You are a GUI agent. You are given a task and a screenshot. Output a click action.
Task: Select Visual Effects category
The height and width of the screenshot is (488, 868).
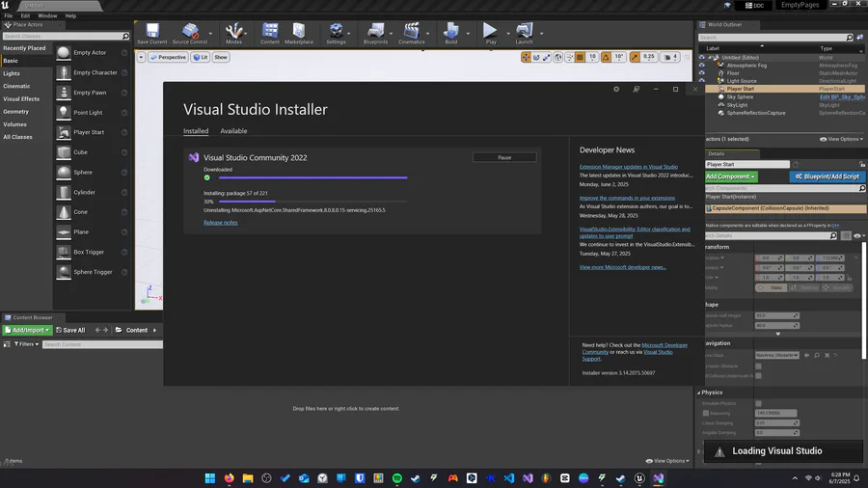pos(21,99)
